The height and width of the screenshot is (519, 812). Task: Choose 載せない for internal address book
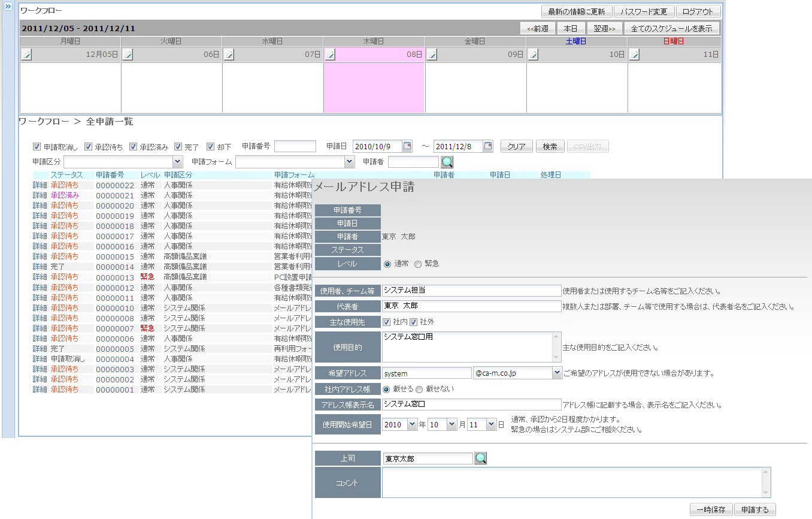419,389
